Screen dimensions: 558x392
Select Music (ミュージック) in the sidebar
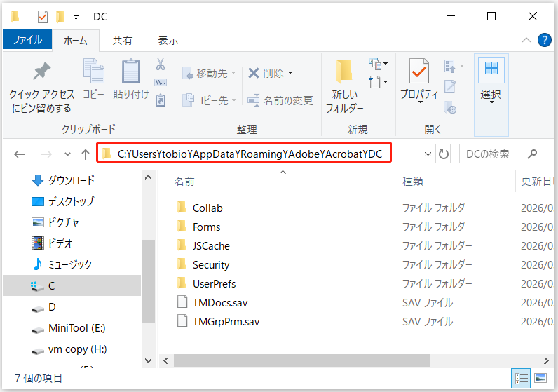[62, 264]
